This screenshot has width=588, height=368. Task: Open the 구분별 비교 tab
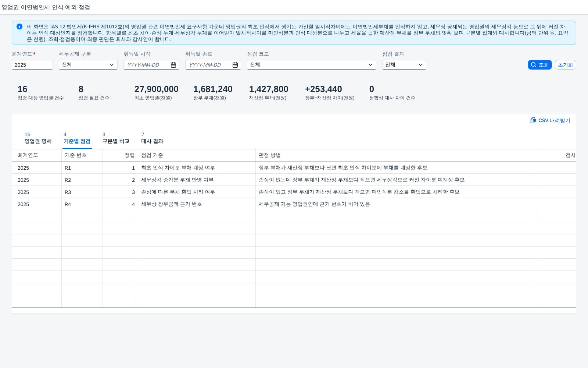116,138
